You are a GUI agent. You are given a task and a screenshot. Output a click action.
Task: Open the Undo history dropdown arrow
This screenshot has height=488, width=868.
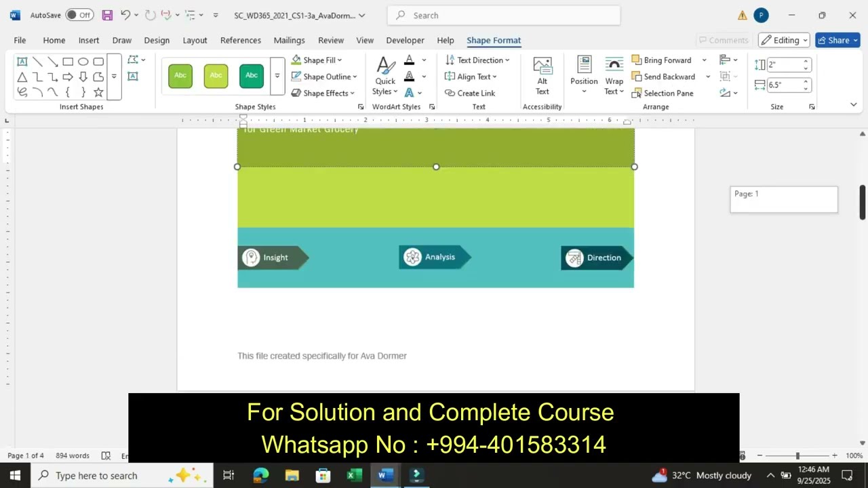click(136, 15)
